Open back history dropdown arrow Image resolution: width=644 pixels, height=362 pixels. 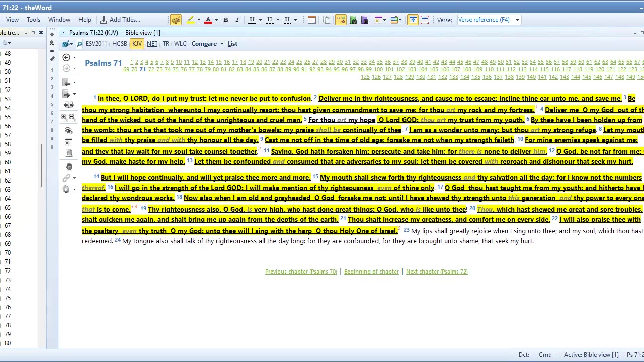pos(75,58)
